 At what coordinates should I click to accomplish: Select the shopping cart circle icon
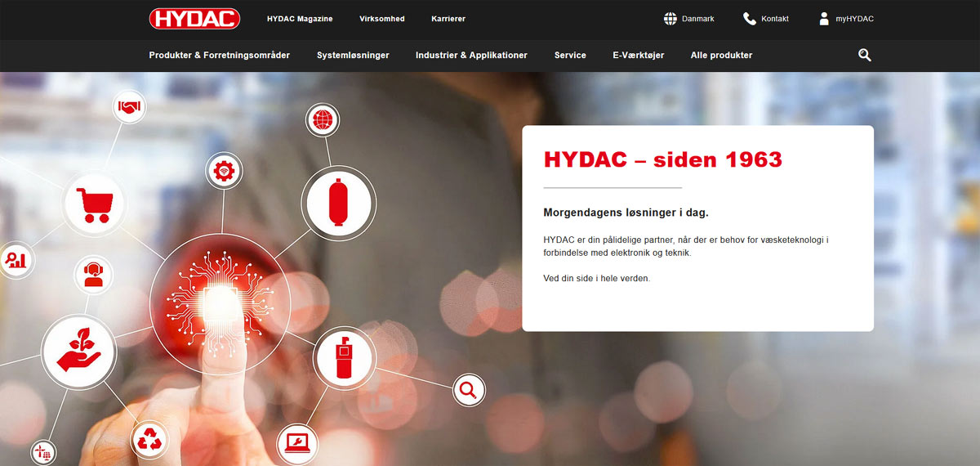point(94,203)
